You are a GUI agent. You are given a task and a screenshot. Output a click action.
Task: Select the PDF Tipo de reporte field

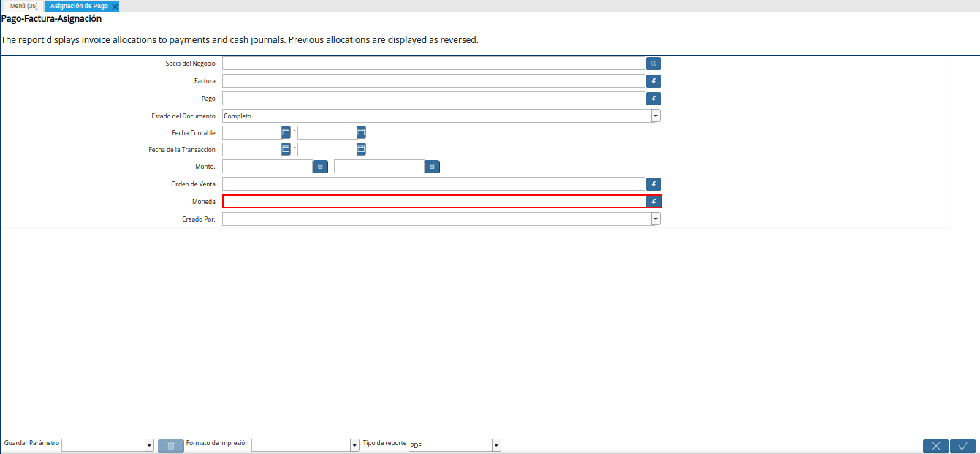click(x=450, y=445)
